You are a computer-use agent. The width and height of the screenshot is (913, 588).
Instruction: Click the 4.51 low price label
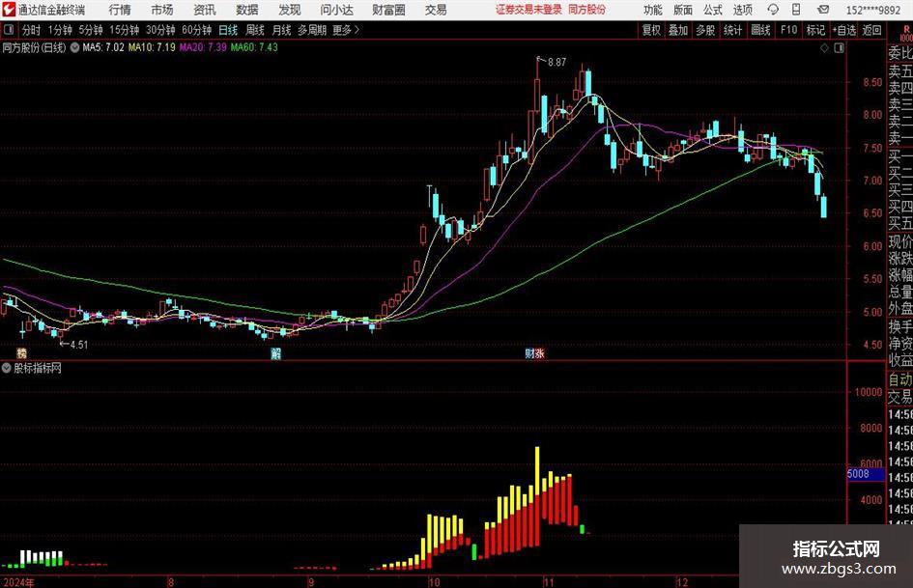(x=78, y=345)
